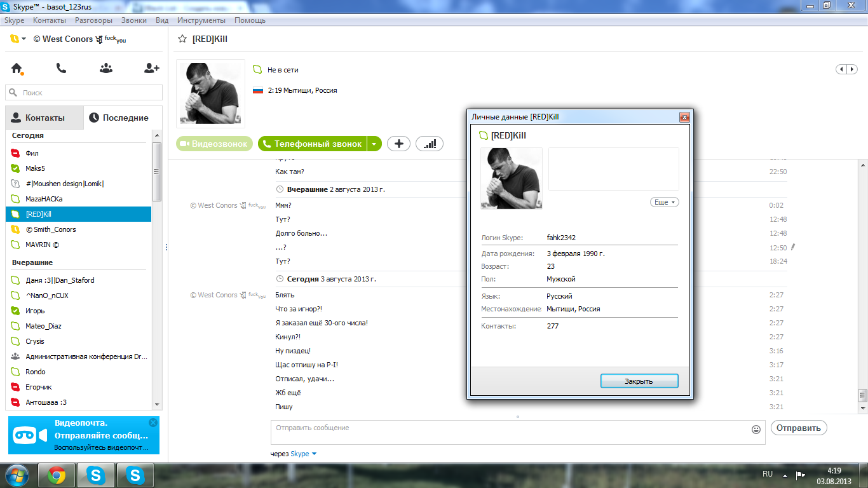Switch to first Skype taskbar window
This screenshot has width=868, height=488.
pyautogui.click(x=96, y=475)
